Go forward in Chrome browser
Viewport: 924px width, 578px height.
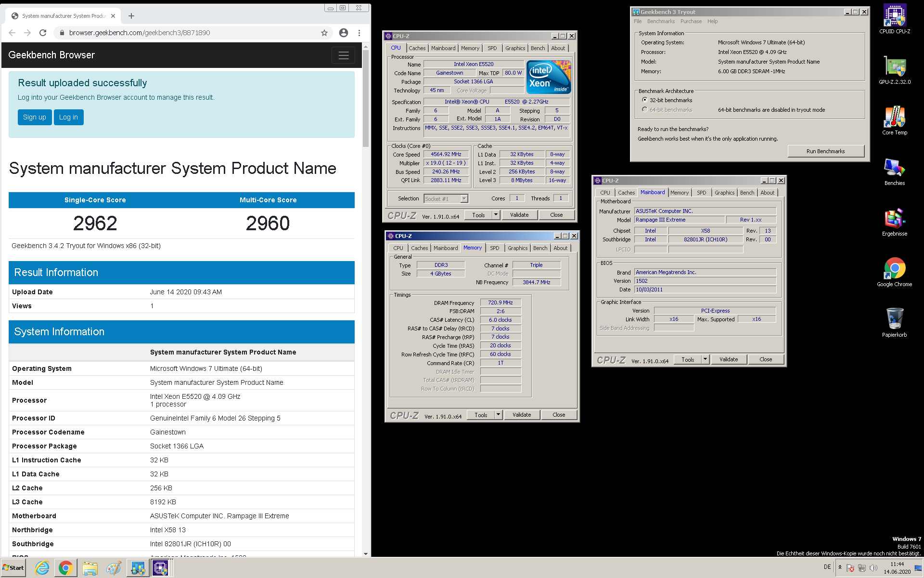pos(27,33)
